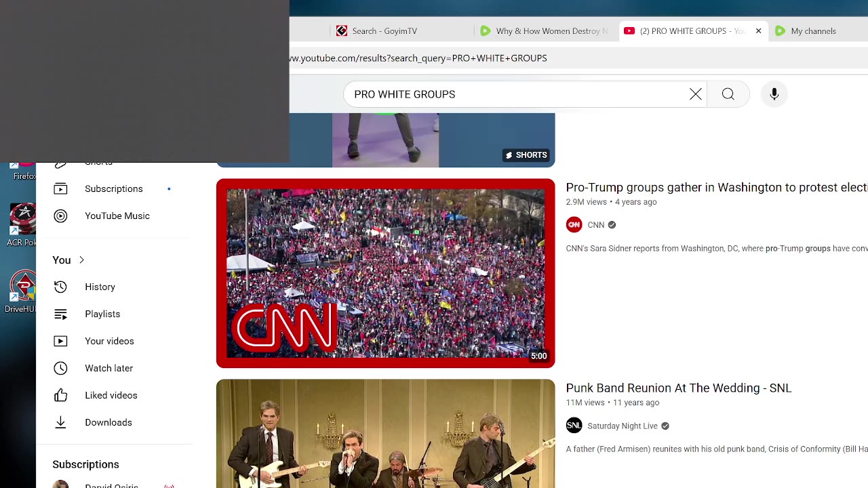
Task: Click the '11M views' text
Action: tap(585, 403)
